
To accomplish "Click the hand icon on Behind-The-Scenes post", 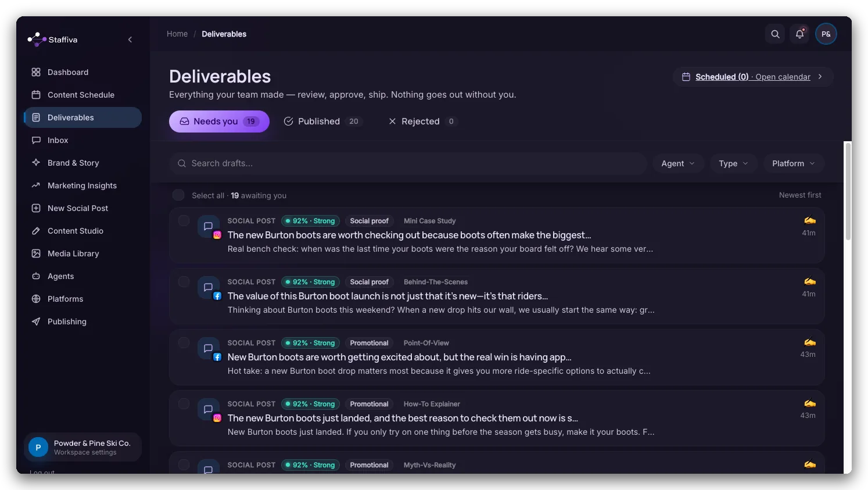I will tap(810, 281).
